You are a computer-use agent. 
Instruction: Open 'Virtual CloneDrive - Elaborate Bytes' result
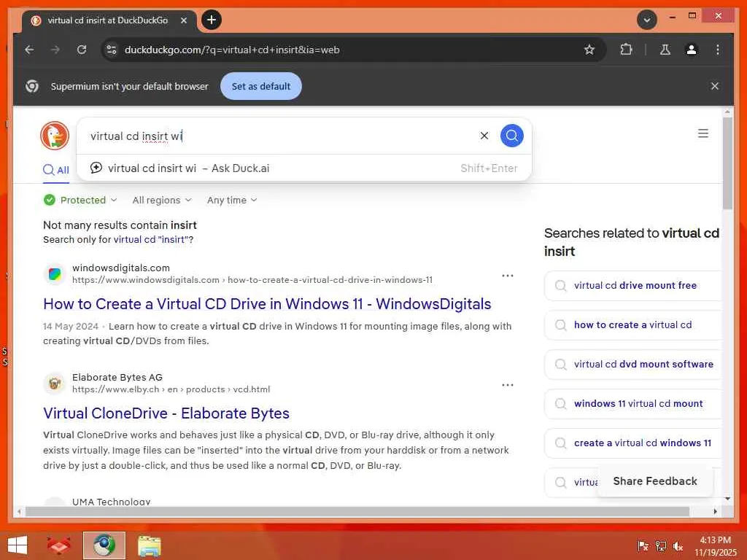pos(166,413)
